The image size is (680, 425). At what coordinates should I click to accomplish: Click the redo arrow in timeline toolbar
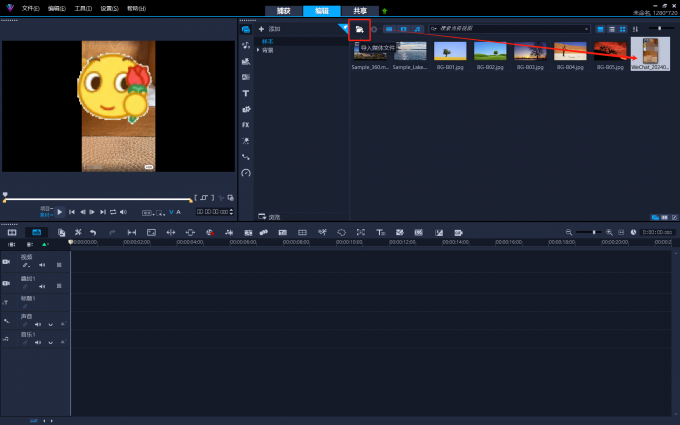pos(112,232)
